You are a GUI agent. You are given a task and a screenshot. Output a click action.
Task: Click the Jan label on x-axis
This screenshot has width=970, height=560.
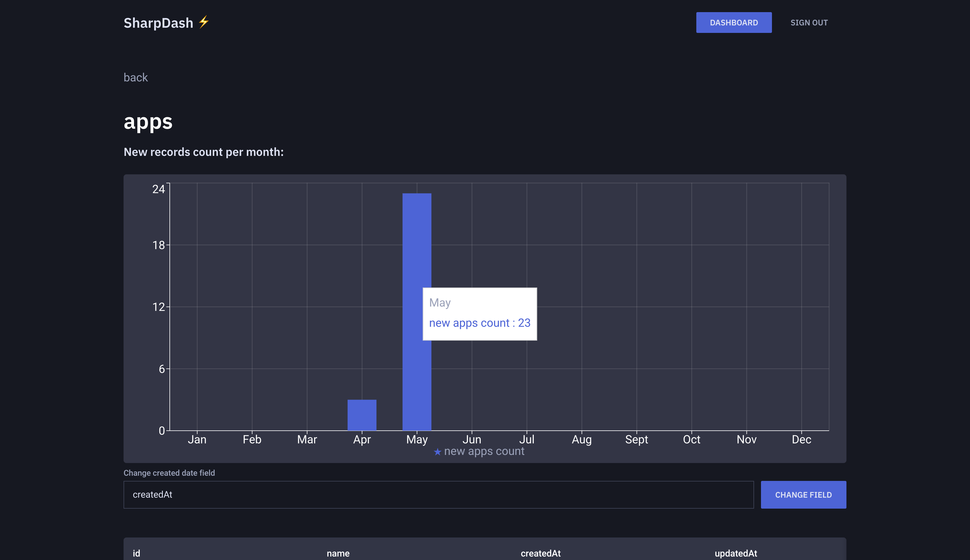click(x=197, y=439)
